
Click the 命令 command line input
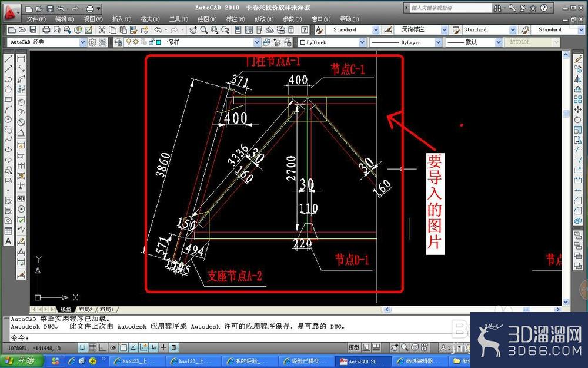click(240, 338)
